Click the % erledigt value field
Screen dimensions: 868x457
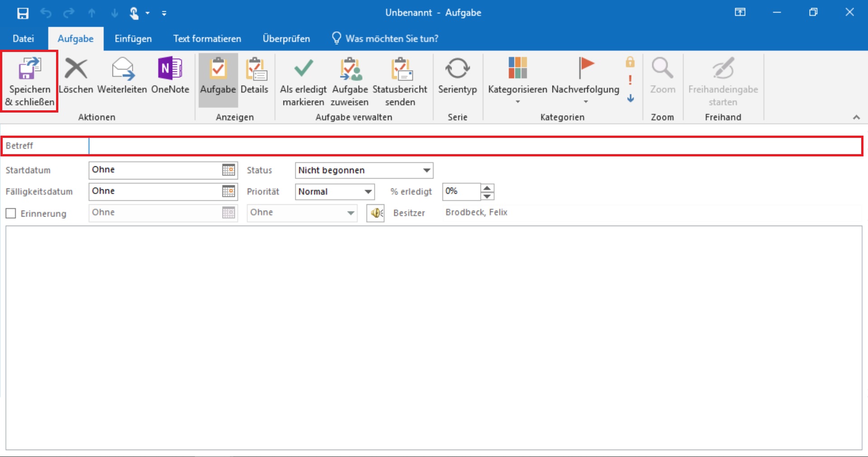pos(461,192)
